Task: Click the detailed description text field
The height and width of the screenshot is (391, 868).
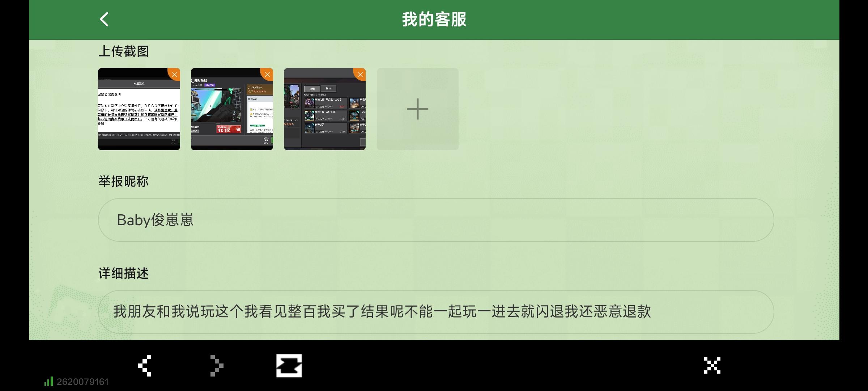Action: tap(436, 312)
